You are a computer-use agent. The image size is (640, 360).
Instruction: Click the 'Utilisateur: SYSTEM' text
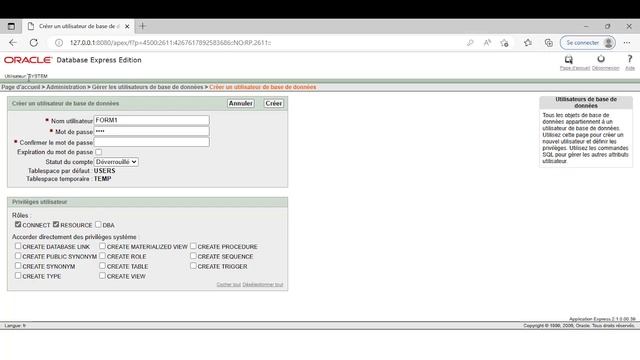(26, 76)
